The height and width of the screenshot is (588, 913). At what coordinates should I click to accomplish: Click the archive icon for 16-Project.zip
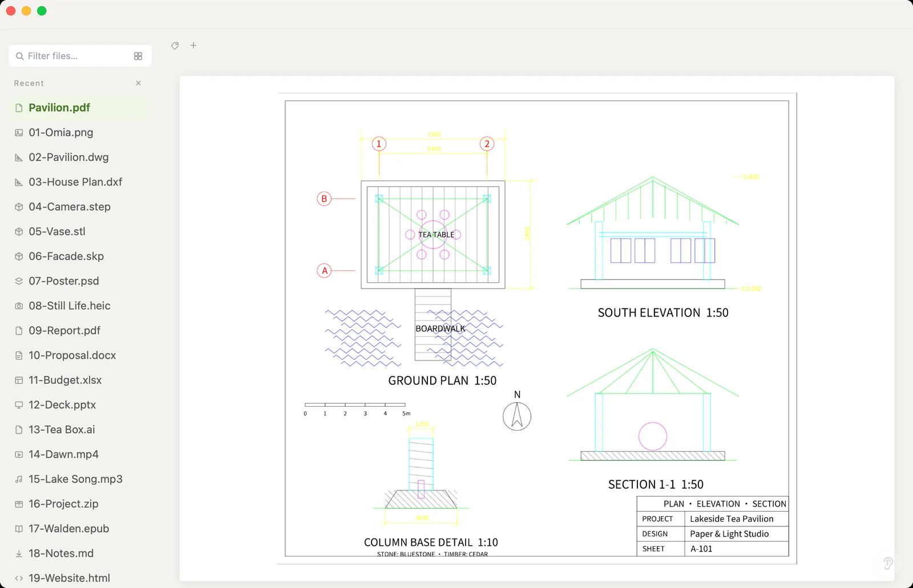19,504
